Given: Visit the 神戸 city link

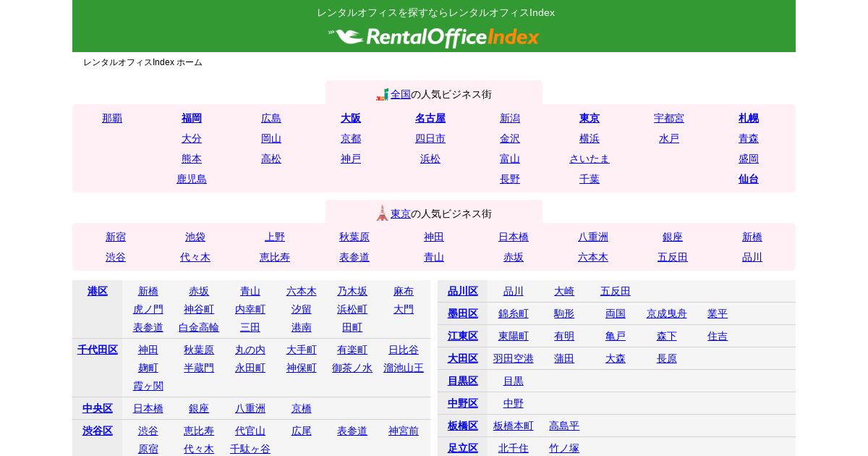Looking at the screenshot, I should pyautogui.click(x=351, y=159).
